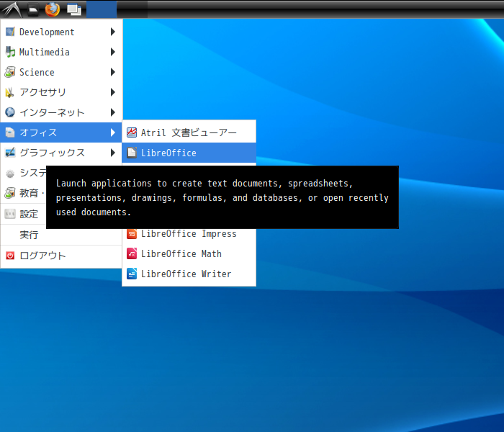Launch the LibreOffice start center entry

tap(189, 153)
